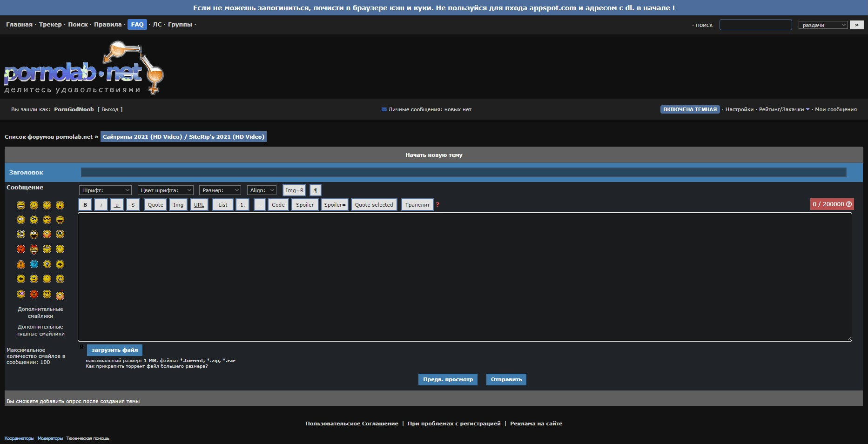Open the Цвет шрифта color dropdown

pyautogui.click(x=166, y=190)
